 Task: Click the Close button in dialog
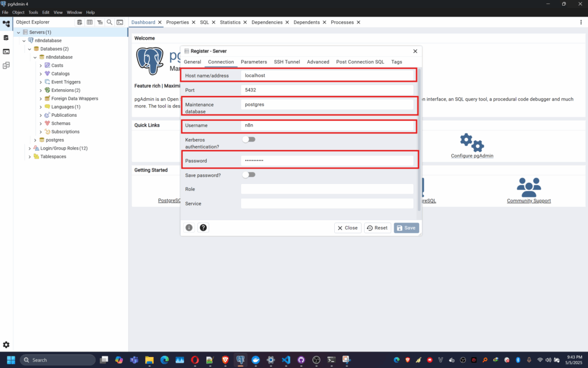tap(347, 228)
